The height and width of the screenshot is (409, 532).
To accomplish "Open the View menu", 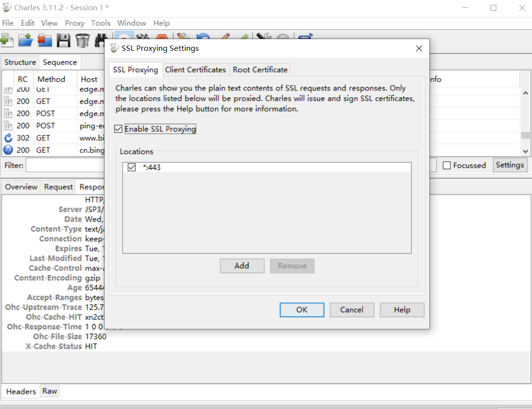I will tap(49, 23).
